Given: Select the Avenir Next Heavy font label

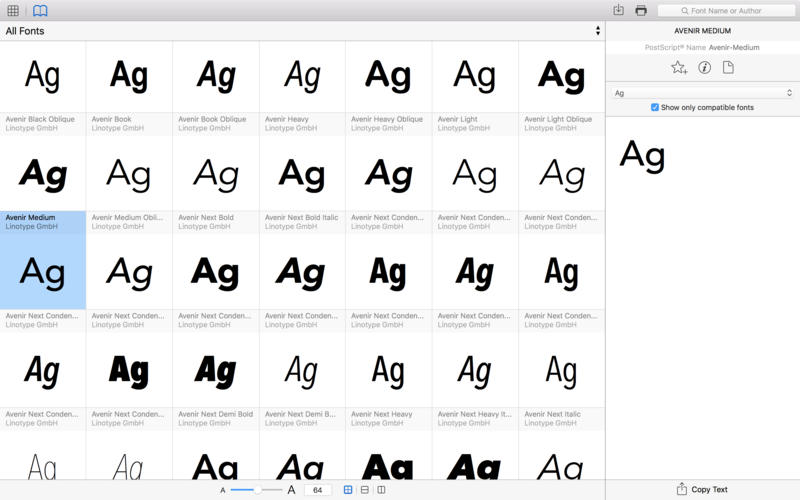Looking at the screenshot, I should point(382,414).
